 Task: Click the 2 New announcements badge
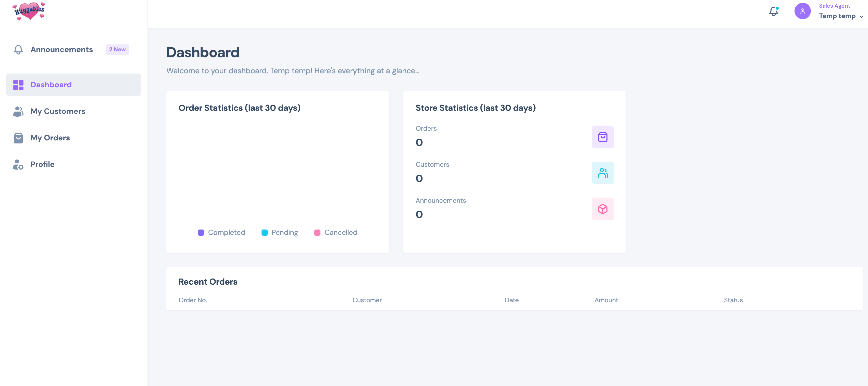pos(117,50)
